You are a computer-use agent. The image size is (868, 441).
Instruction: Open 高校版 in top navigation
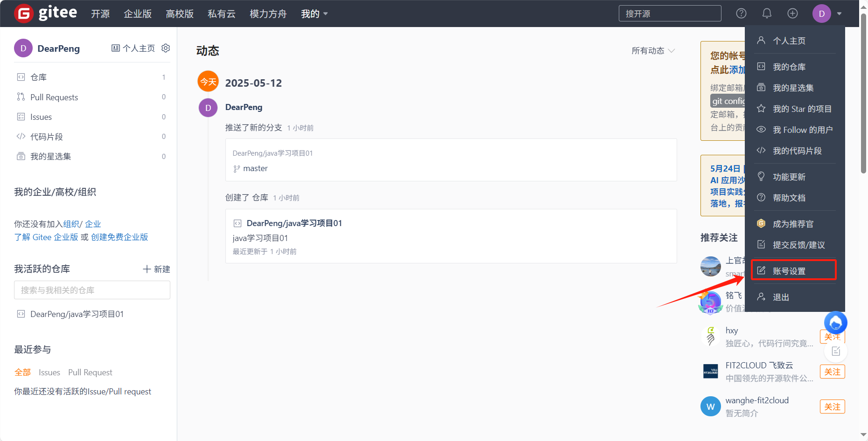(180, 14)
